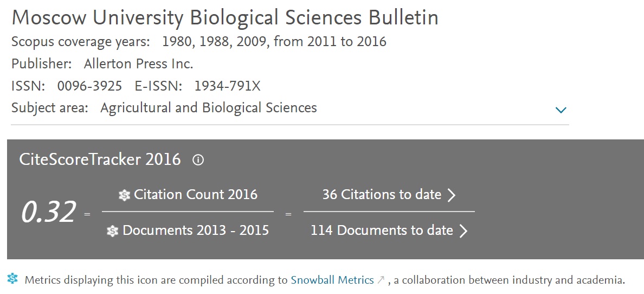View the 36 Citations to date
This screenshot has height=294, width=644.
[x=382, y=195]
